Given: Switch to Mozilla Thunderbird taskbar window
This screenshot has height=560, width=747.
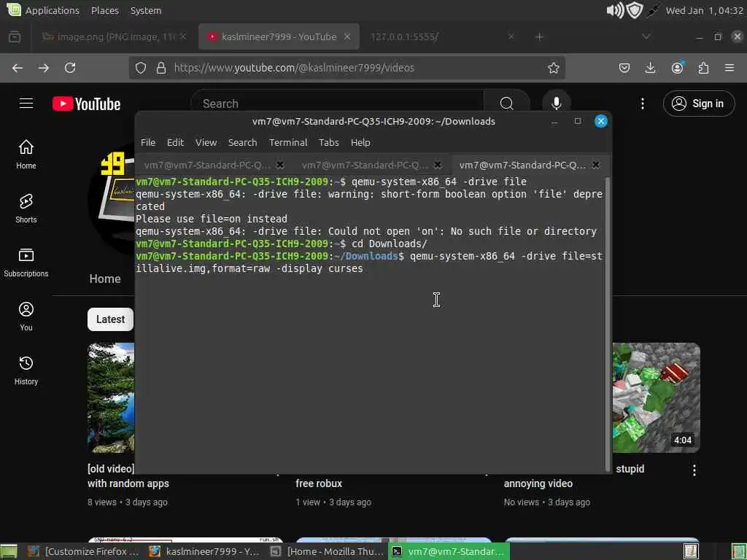Looking at the screenshot, I should tap(328, 551).
